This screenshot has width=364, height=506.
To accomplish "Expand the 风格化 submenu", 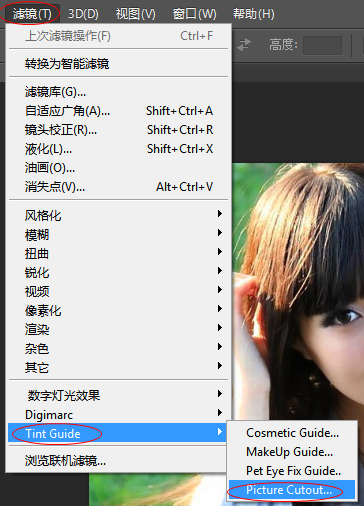I will [118, 215].
